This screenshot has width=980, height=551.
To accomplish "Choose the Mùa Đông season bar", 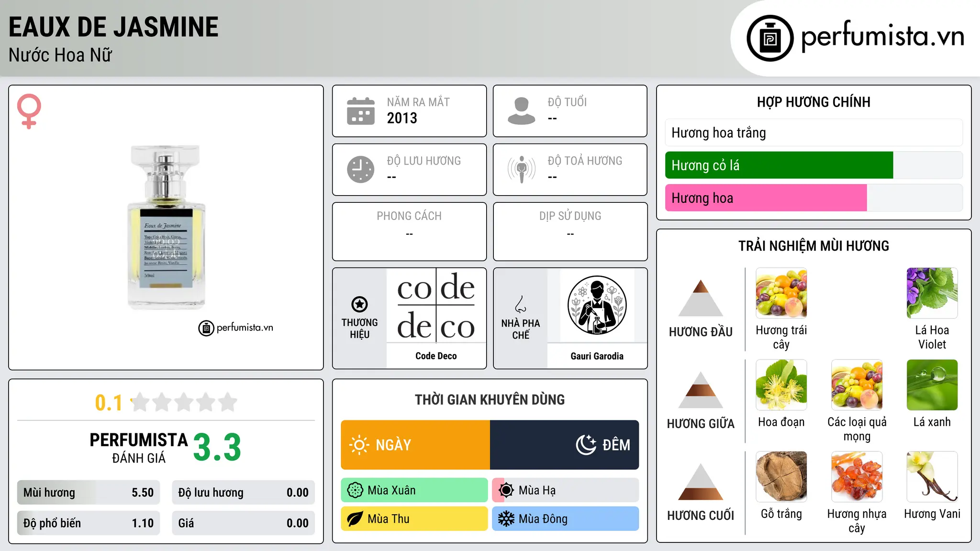I will click(x=566, y=519).
